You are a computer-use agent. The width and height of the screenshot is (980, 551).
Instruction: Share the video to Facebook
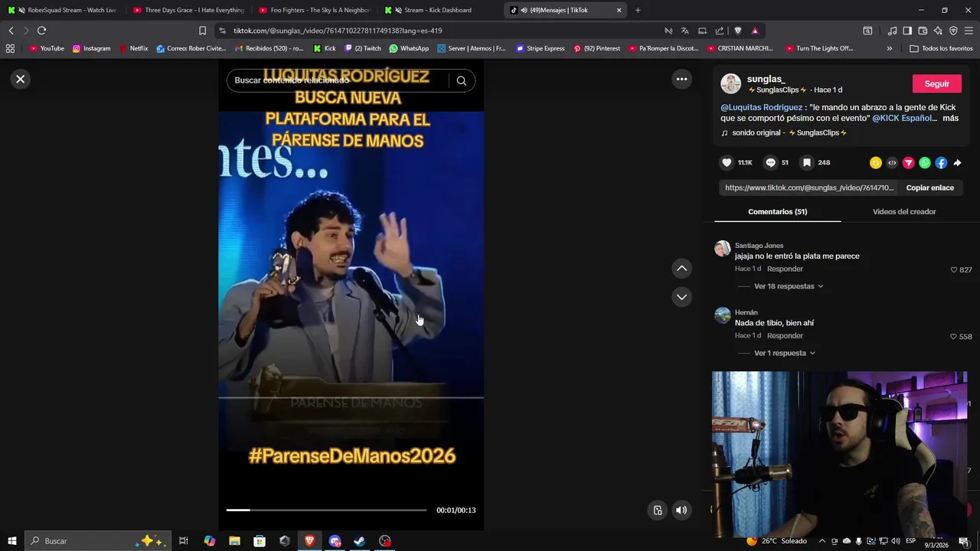941,162
